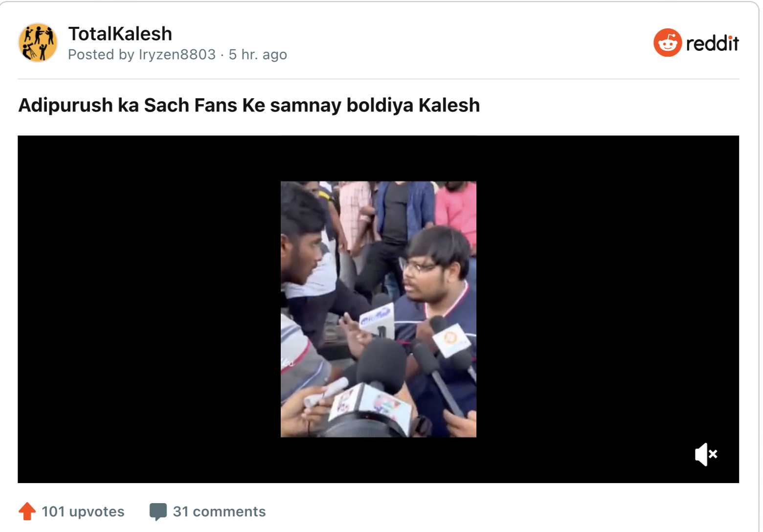
Task: Open the '31 comments' link
Action: click(219, 511)
